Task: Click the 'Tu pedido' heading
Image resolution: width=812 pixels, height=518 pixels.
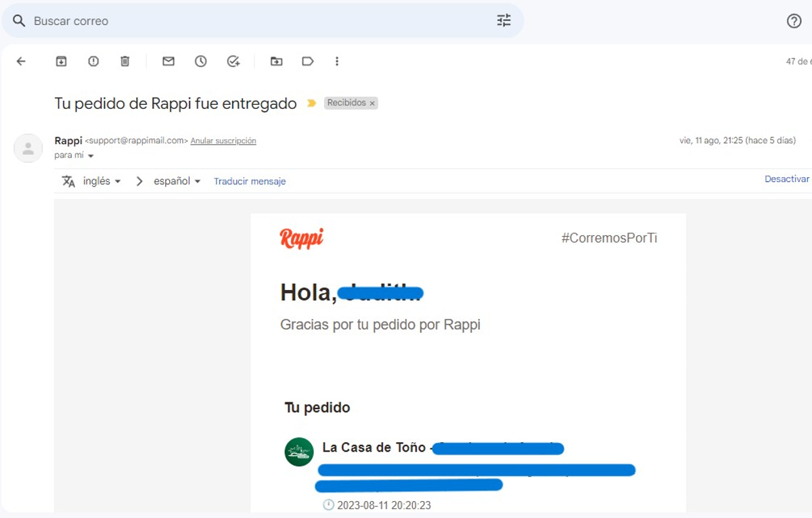Action: click(x=317, y=408)
